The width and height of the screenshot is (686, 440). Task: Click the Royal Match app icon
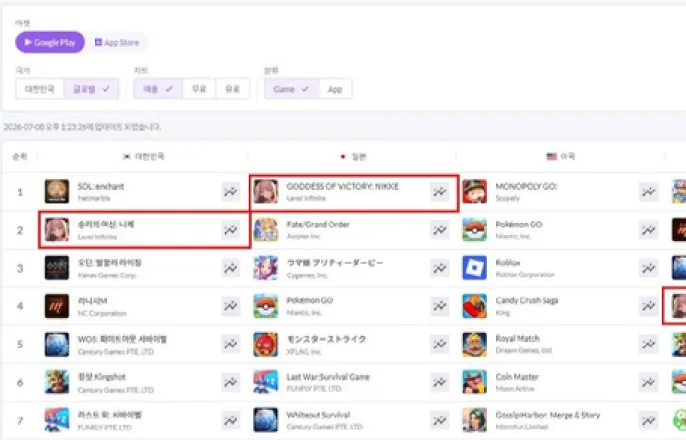[475, 344]
